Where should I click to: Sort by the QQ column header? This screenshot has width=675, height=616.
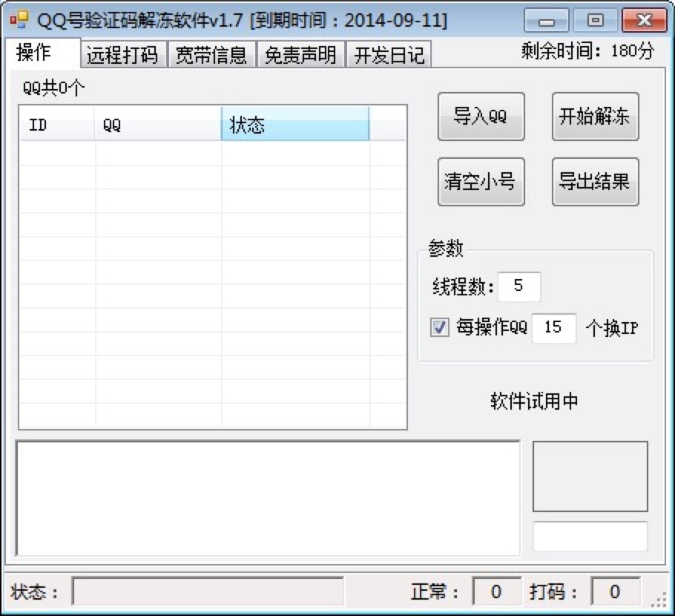(x=157, y=124)
